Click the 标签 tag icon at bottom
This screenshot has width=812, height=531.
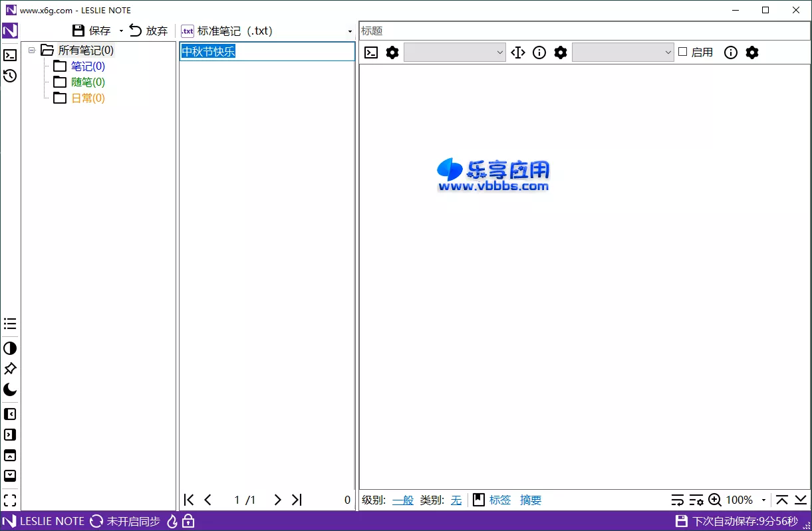[479, 500]
